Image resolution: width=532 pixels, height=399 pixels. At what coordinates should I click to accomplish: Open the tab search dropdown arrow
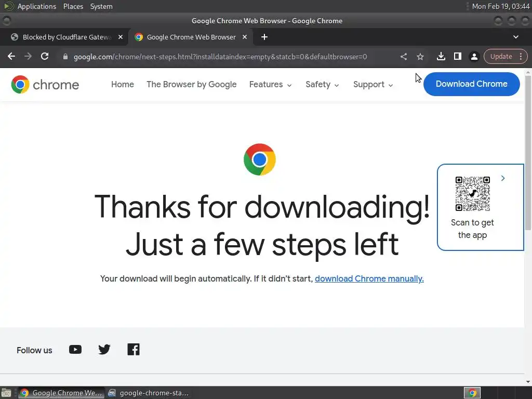(x=516, y=37)
